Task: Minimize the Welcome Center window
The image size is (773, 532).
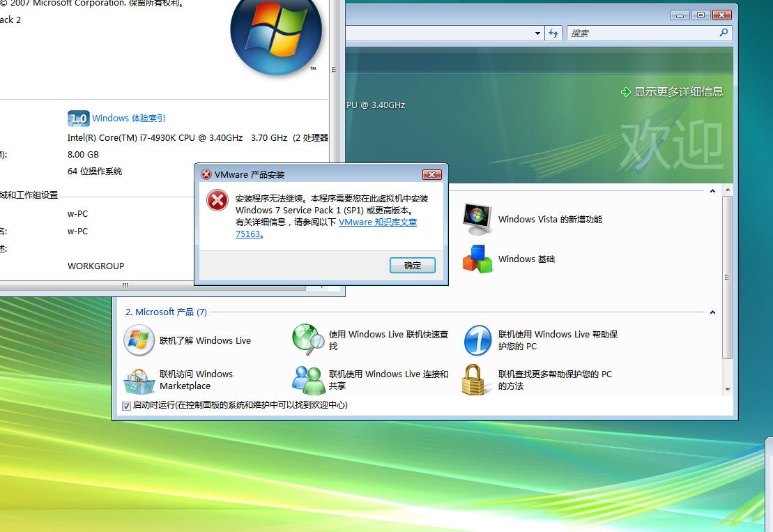Action: (680, 15)
